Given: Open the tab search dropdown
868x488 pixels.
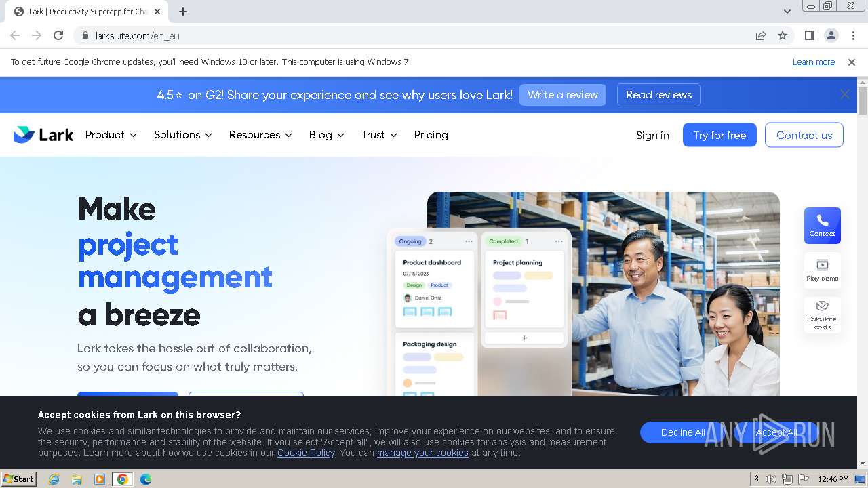Looking at the screenshot, I should (787, 12).
